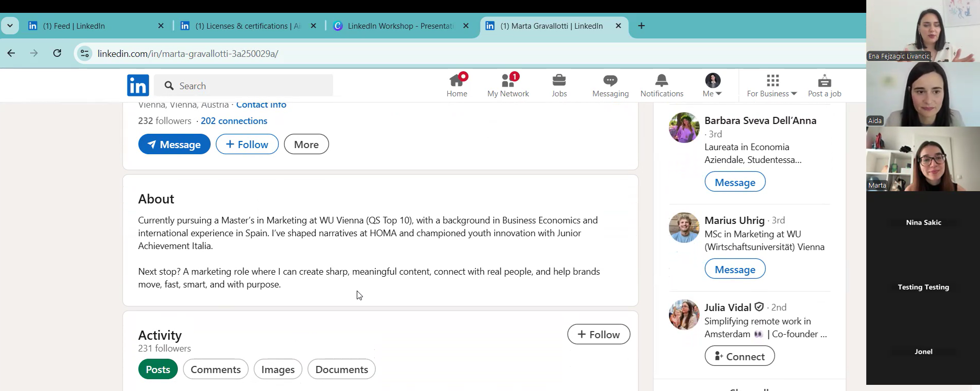Open Julia Vidal's profile photo
Viewport: 980px width, 391px height.
tap(684, 315)
